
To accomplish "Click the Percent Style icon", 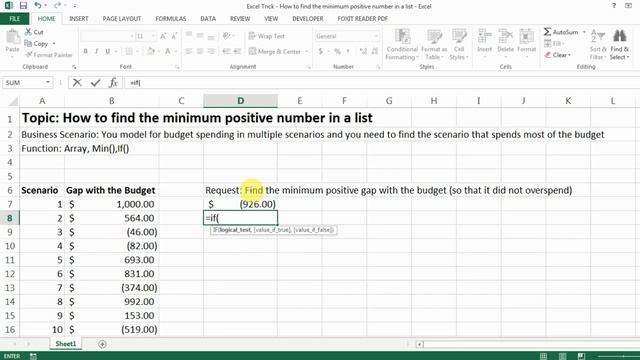I will pos(337,51).
